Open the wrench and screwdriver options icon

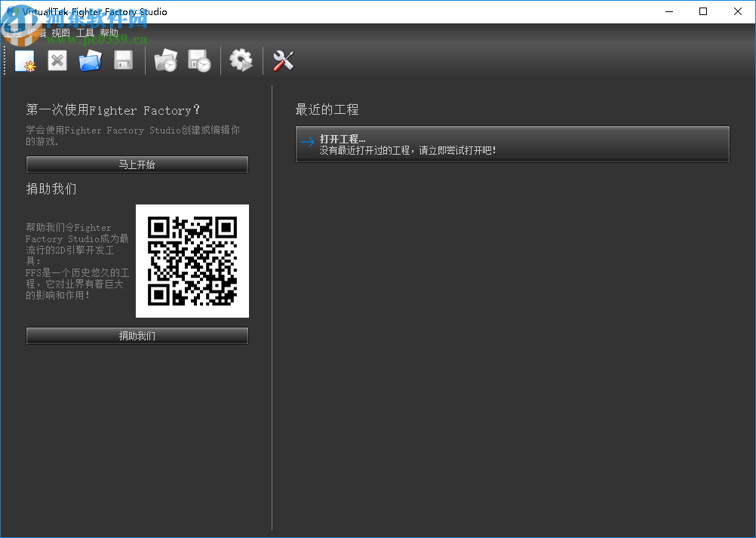point(283,61)
